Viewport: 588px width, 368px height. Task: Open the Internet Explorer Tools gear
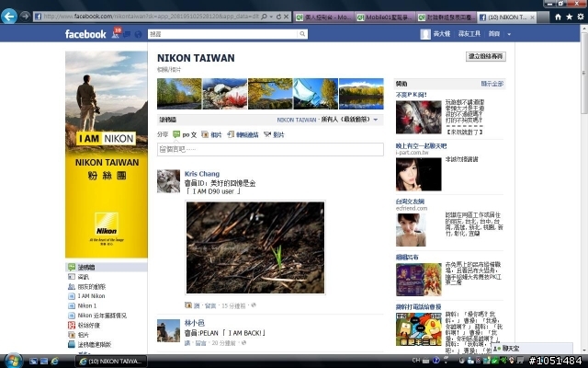[581, 17]
